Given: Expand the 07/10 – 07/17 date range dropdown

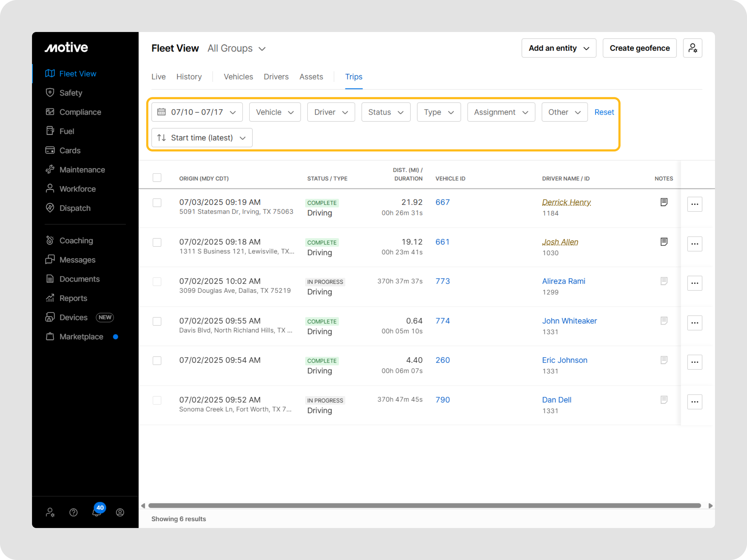Looking at the screenshot, I should click(x=197, y=112).
